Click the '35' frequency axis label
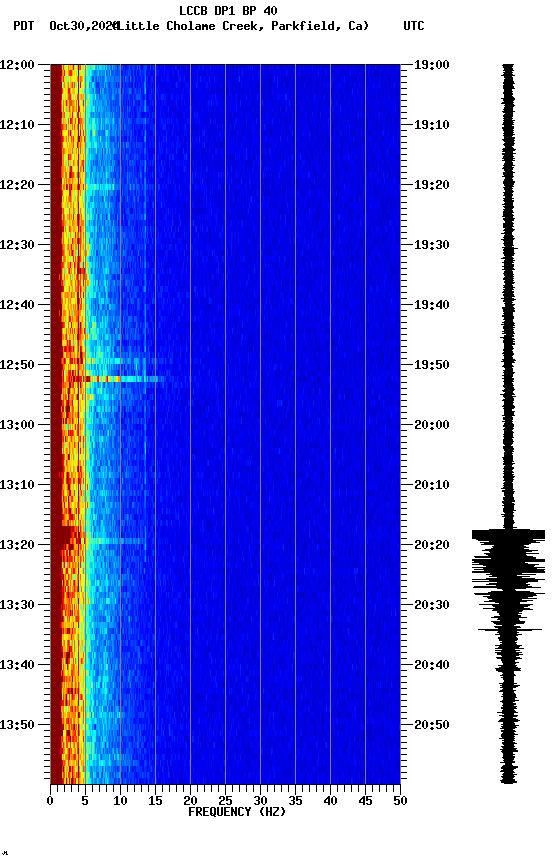The image size is (552, 864). (295, 802)
